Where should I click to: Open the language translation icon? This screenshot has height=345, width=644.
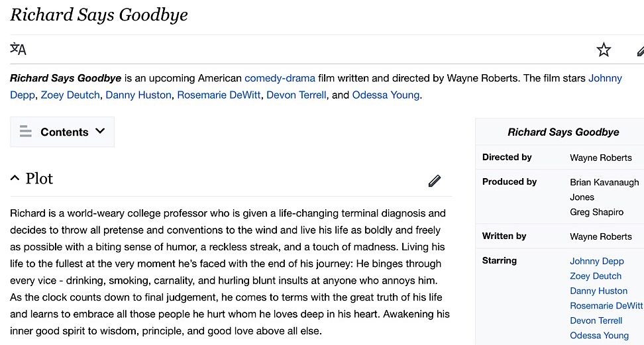19,49
